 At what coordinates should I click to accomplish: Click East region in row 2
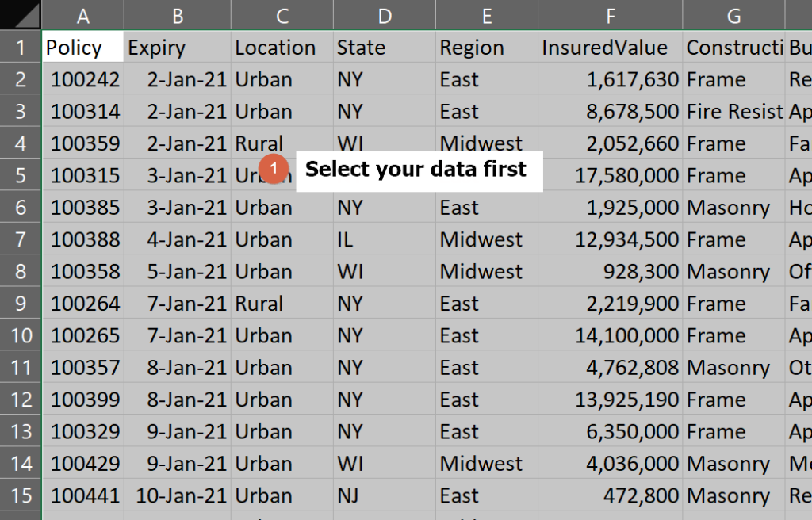(x=487, y=78)
